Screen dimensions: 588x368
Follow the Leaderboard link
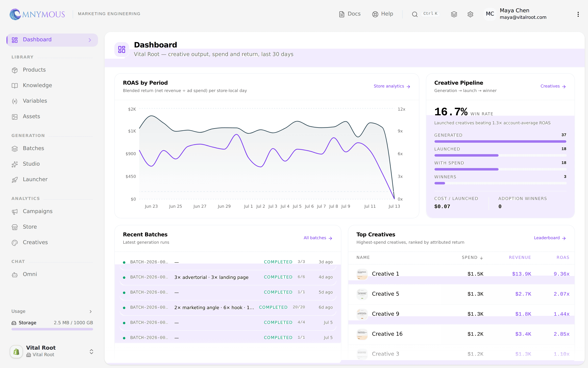pos(550,238)
